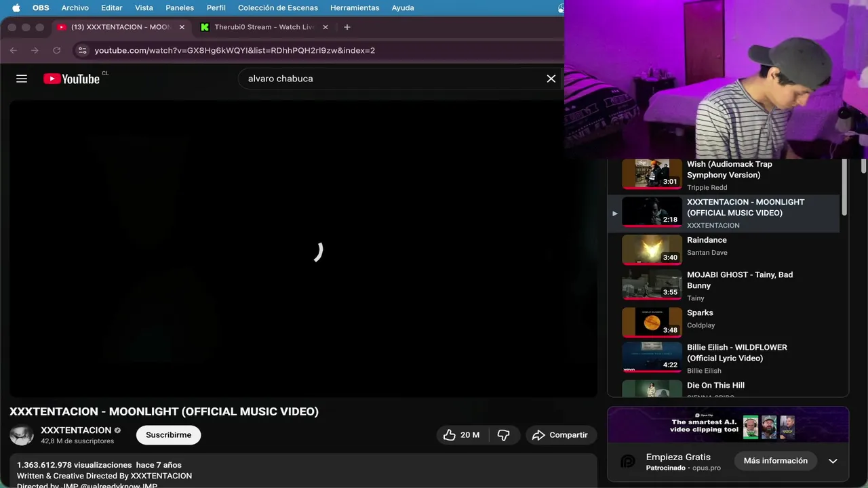The height and width of the screenshot is (488, 868).
Task: Play Billie Eilish - WILDFLOWER lyric video
Action: [x=724, y=358]
